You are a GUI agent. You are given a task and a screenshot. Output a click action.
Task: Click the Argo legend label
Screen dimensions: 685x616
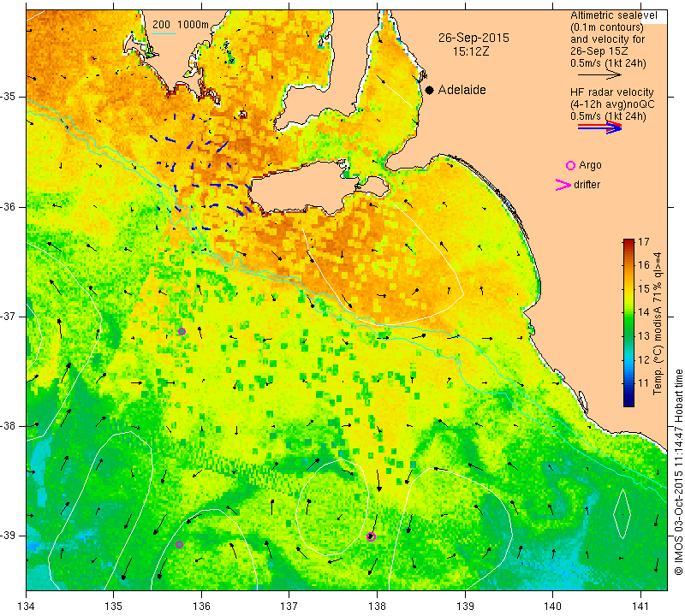[590, 165]
